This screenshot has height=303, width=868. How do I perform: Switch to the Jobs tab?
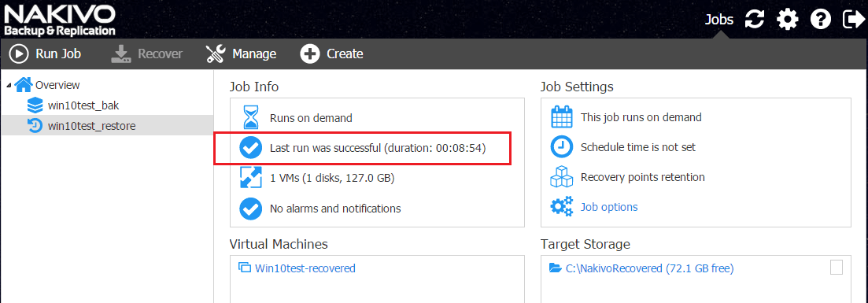point(718,20)
